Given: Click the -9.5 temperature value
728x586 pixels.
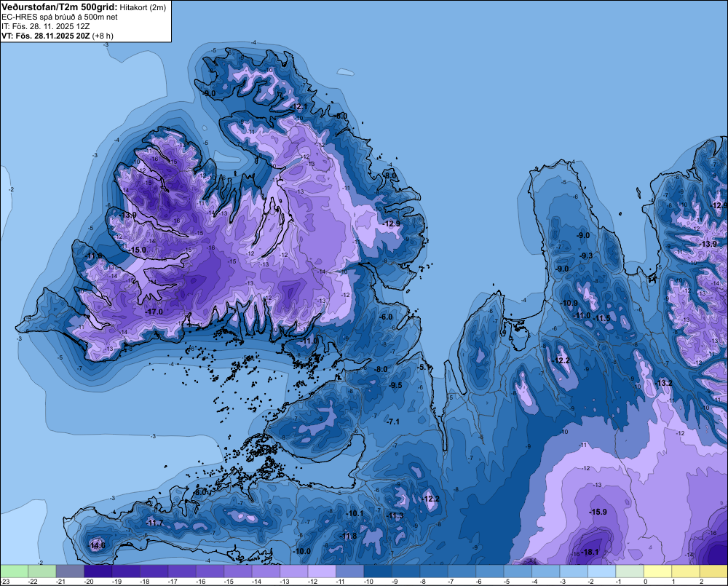Looking at the screenshot, I should click(395, 385).
